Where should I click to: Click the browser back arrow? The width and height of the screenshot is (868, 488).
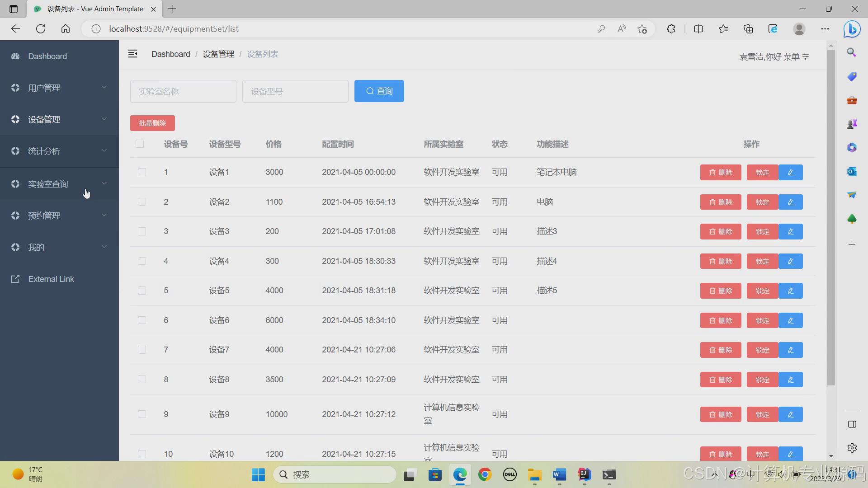[x=16, y=29]
